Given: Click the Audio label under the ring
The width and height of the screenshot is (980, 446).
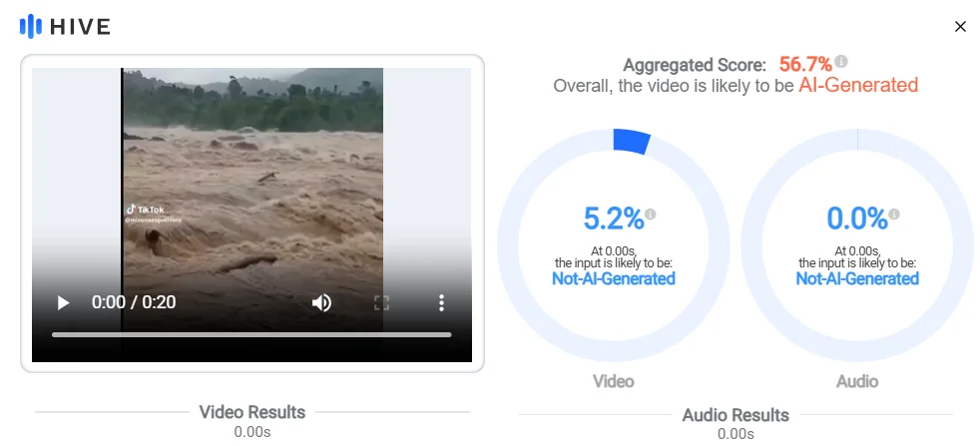Looking at the screenshot, I should (857, 381).
